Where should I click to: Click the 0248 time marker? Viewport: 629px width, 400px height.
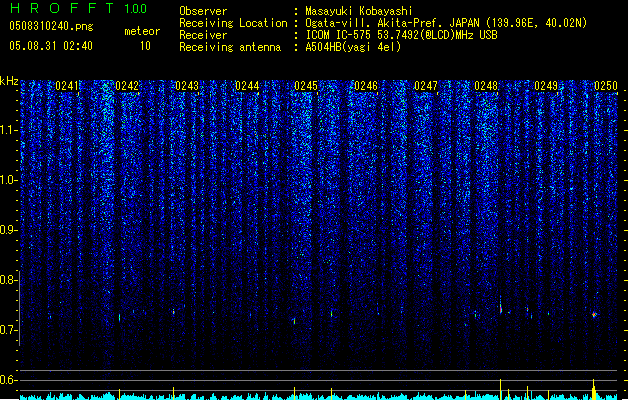click(x=486, y=86)
